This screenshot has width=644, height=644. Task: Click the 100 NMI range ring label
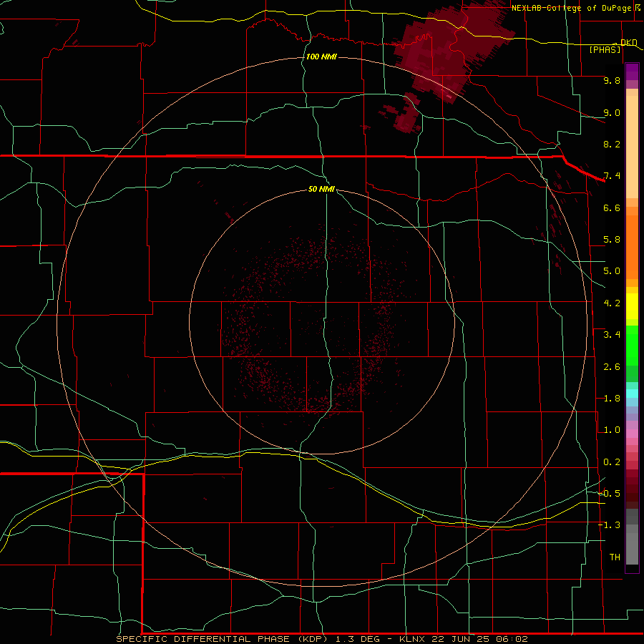(x=321, y=57)
